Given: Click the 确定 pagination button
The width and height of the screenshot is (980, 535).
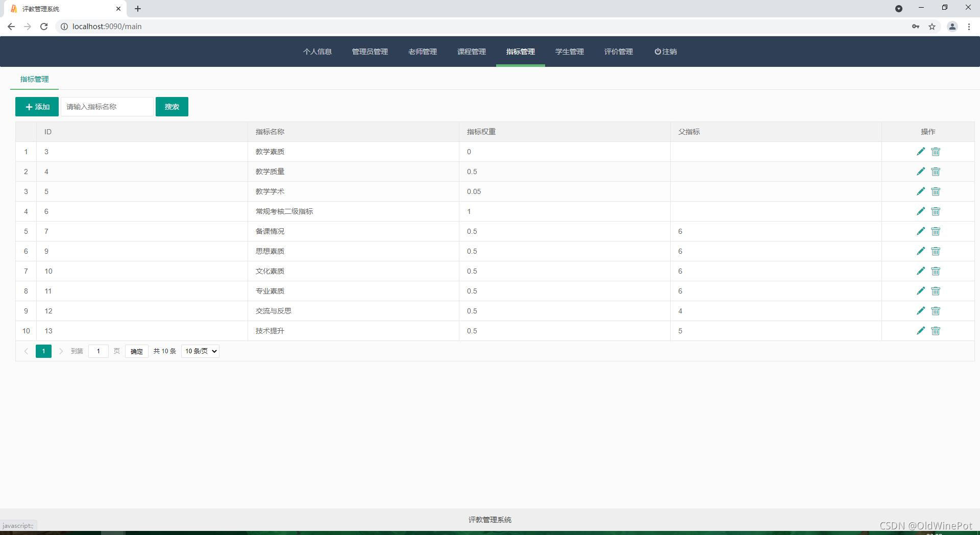Looking at the screenshot, I should 137,351.
